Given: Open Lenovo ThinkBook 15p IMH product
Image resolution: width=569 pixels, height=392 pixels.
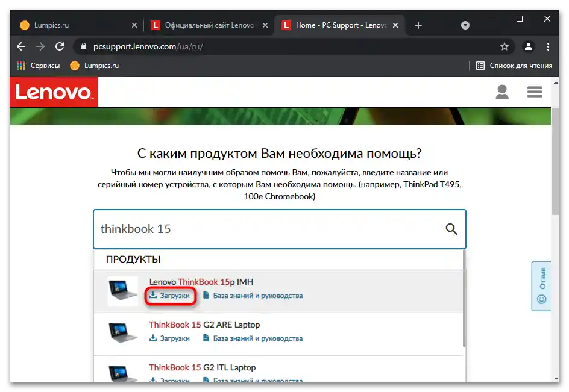Looking at the screenshot, I should [201, 282].
